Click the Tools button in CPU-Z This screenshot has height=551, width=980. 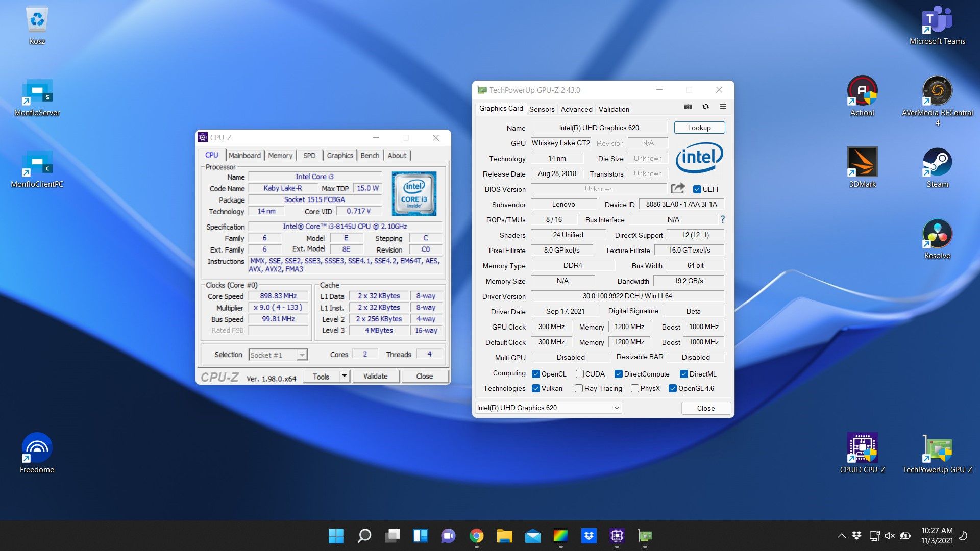(321, 376)
